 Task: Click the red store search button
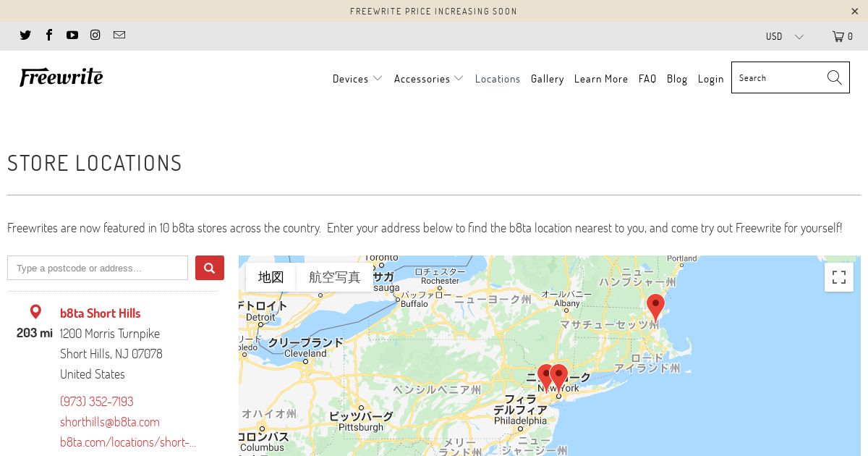[x=209, y=268]
